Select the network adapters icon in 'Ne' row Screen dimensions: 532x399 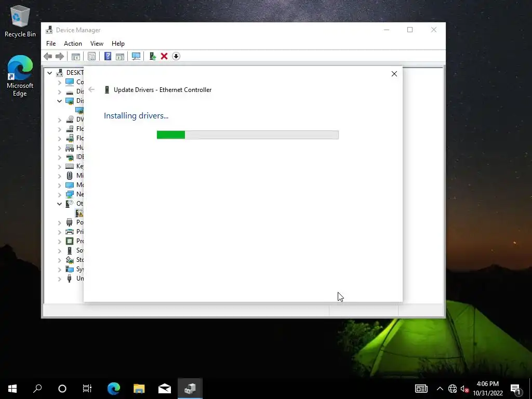click(70, 194)
